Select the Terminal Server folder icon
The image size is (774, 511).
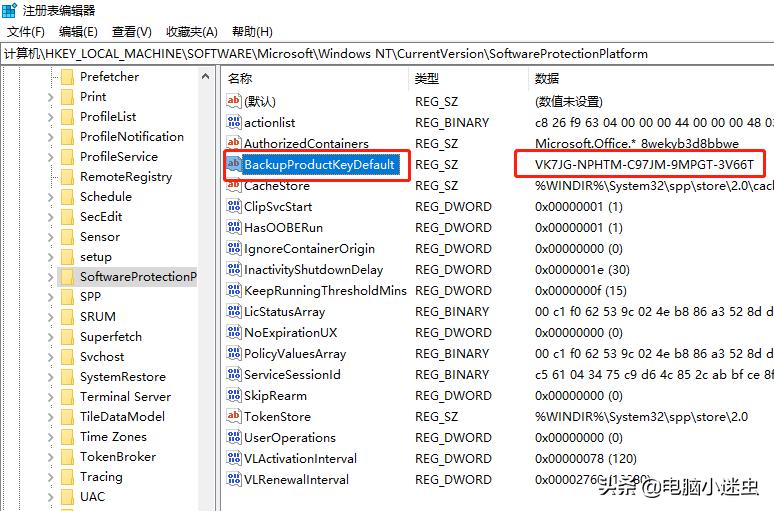coord(67,396)
